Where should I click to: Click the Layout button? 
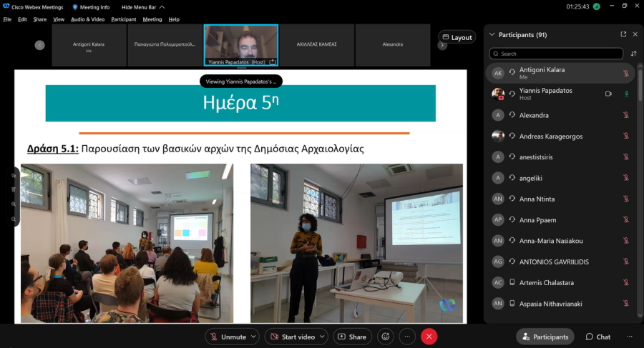point(457,37)
